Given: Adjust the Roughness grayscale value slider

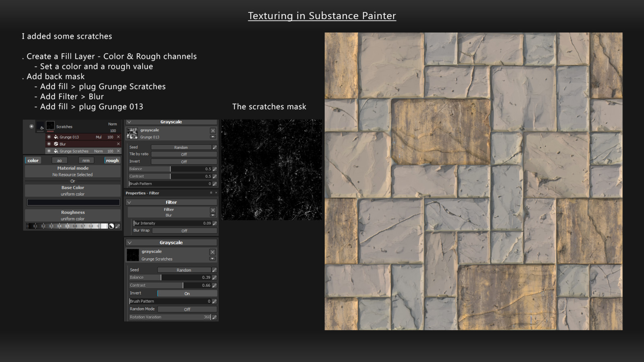Looking at the screenshot, I should (67, 226).
